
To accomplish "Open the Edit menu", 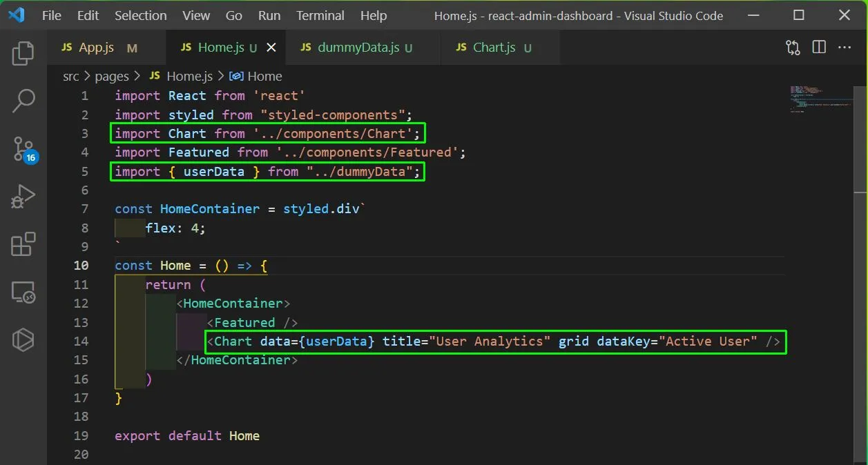I will tap(88, 15).
